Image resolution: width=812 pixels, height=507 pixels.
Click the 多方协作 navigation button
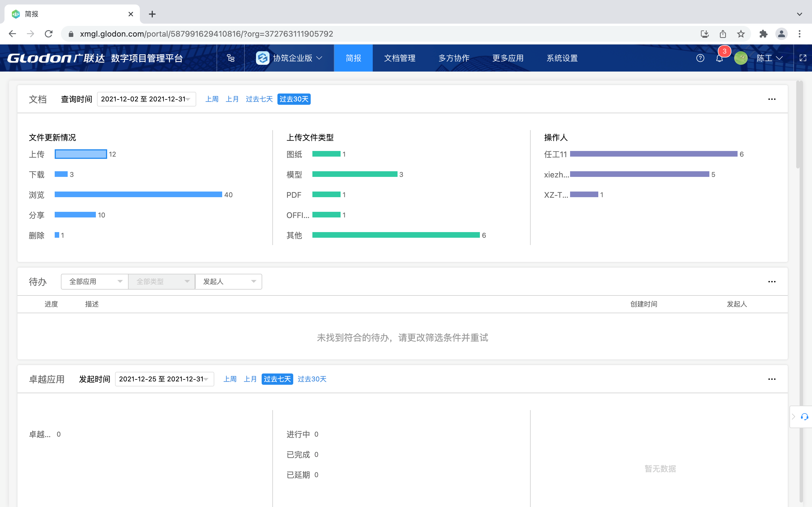tap(454, 58)
